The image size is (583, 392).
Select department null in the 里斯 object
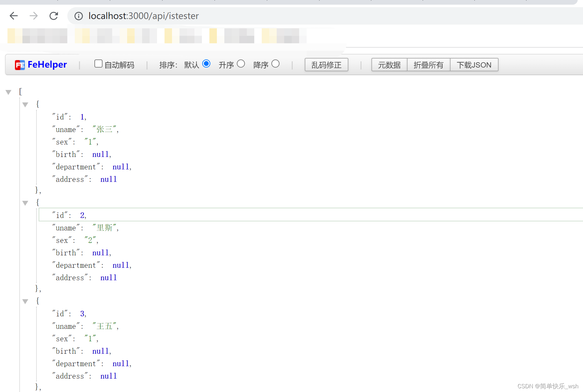(121, 265)
